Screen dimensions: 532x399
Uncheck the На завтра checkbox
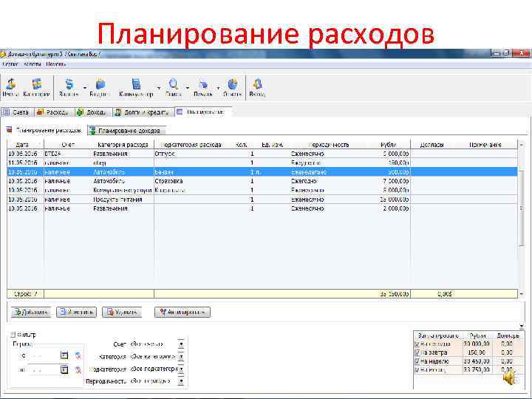pos(417,352)
